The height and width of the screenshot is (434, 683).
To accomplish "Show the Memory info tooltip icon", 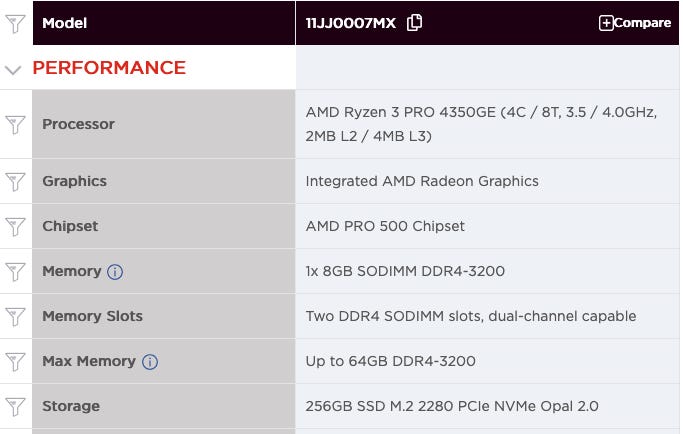I will [115, 272].
